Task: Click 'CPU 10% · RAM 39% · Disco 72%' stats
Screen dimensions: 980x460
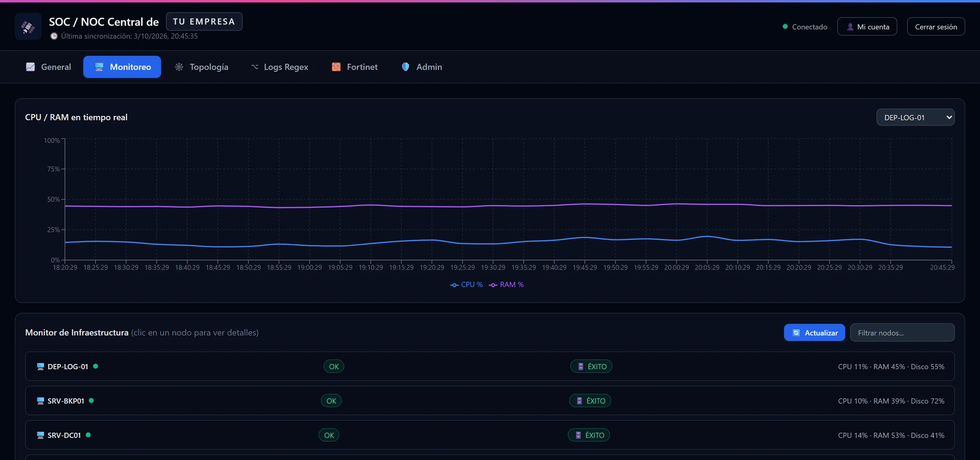Action: coord(891,401)
